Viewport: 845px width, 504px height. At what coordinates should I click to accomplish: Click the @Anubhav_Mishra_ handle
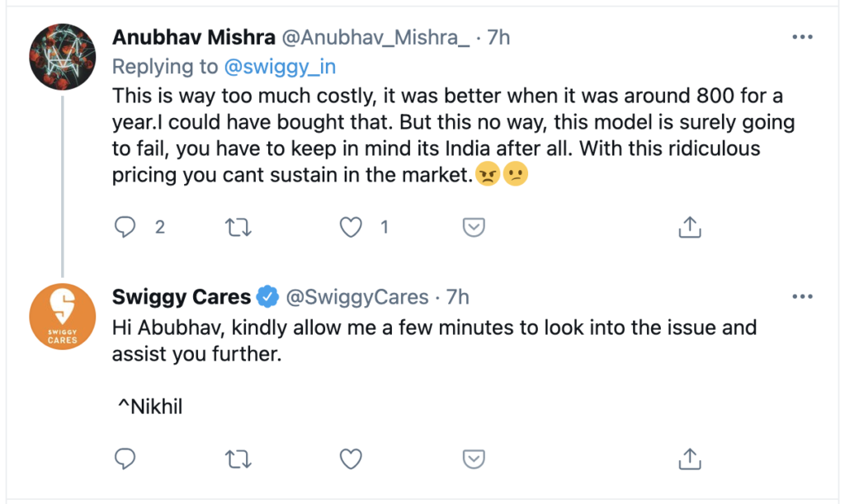(375, 38)
